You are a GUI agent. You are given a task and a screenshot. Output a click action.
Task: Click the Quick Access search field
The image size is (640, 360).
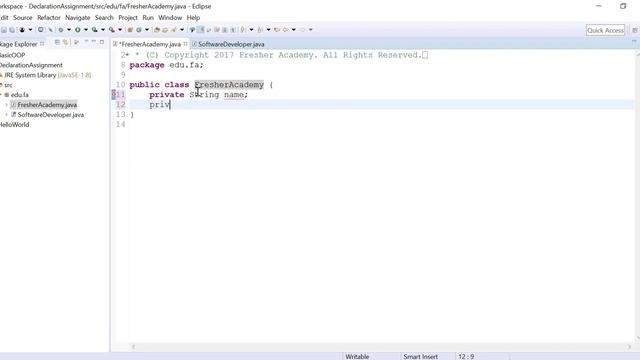[x=605, y=30]
